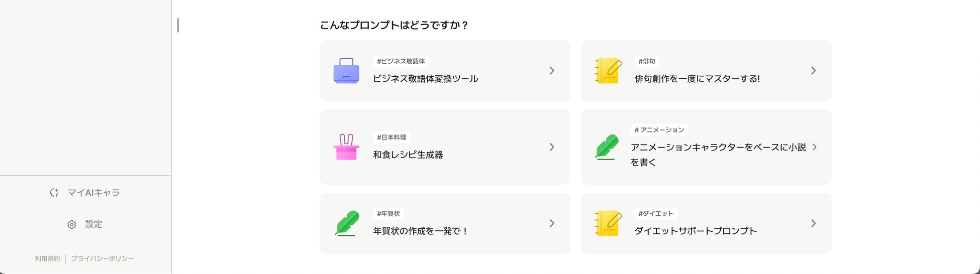Select the #日本料理 tag label
The image size is (980, 274).
[391, 137]
